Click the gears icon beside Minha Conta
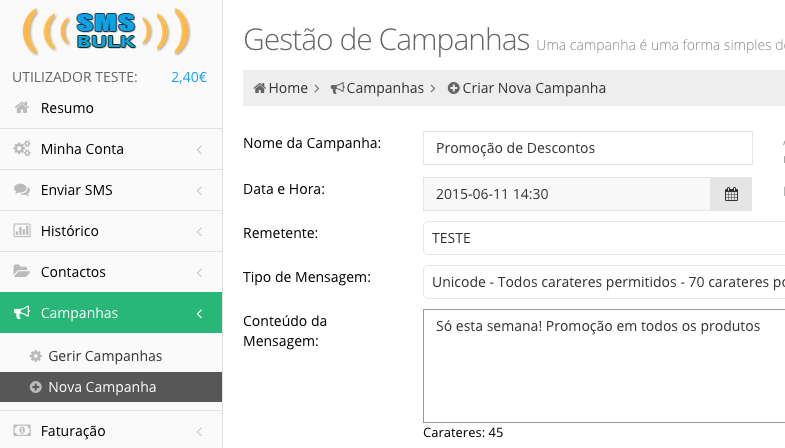785x448 pixels. [22, 149]
